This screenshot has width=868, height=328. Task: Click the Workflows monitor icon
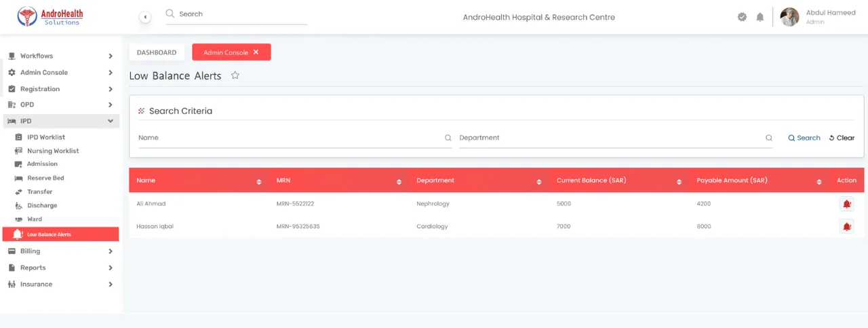(12, 56)
